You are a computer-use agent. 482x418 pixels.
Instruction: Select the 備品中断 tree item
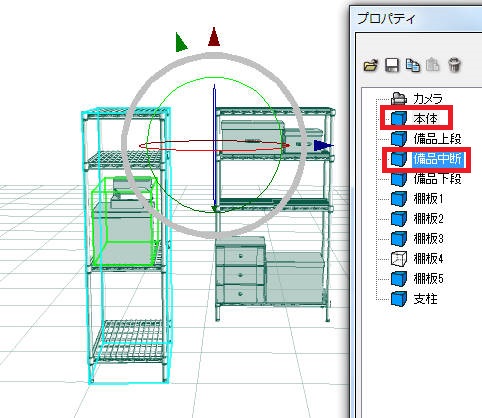click(x=438, y=159)
